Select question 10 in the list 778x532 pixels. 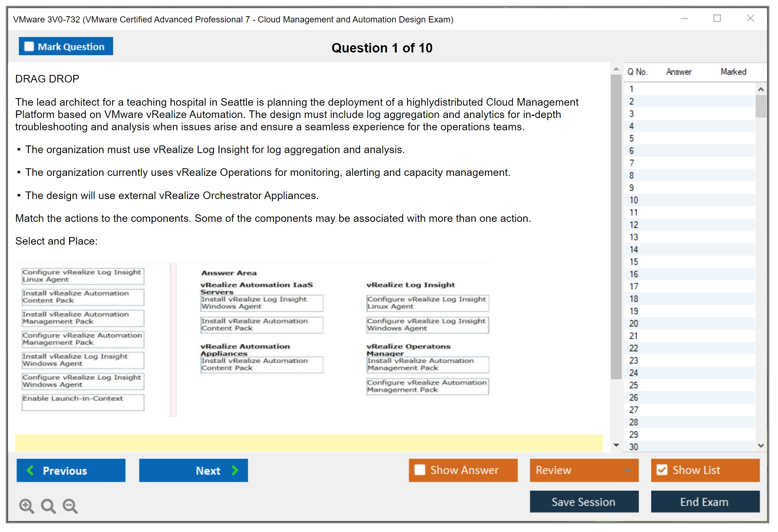[x=633, y=200]
